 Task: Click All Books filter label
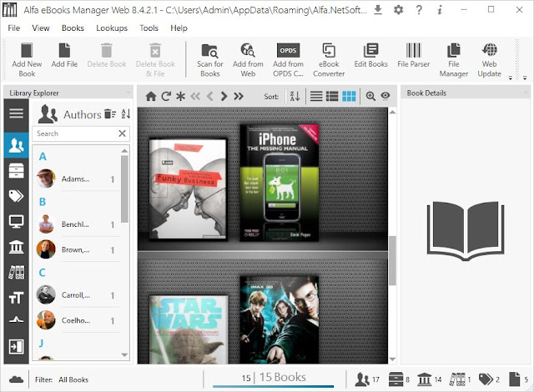pyautogui.click(x=73, y=379)
